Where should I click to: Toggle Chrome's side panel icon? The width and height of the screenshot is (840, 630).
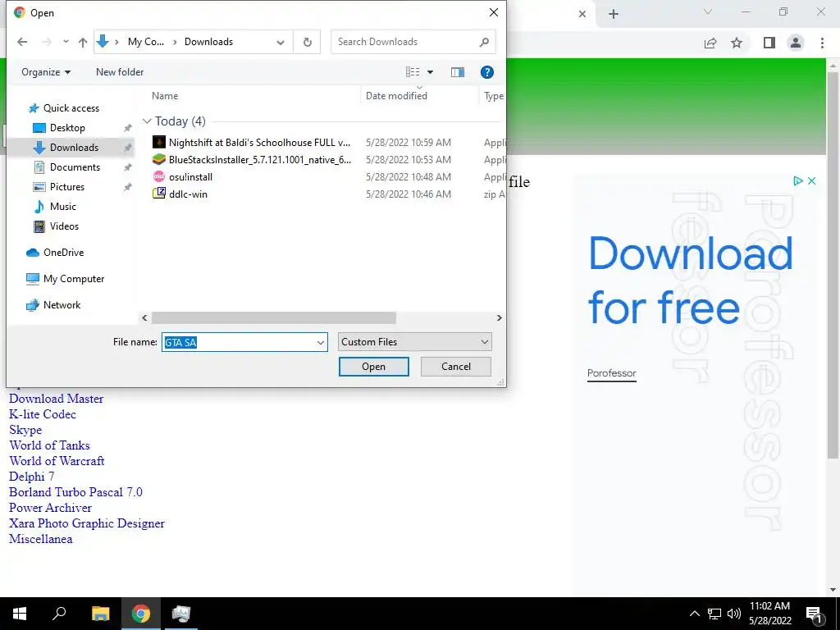(x=769, y=43)
